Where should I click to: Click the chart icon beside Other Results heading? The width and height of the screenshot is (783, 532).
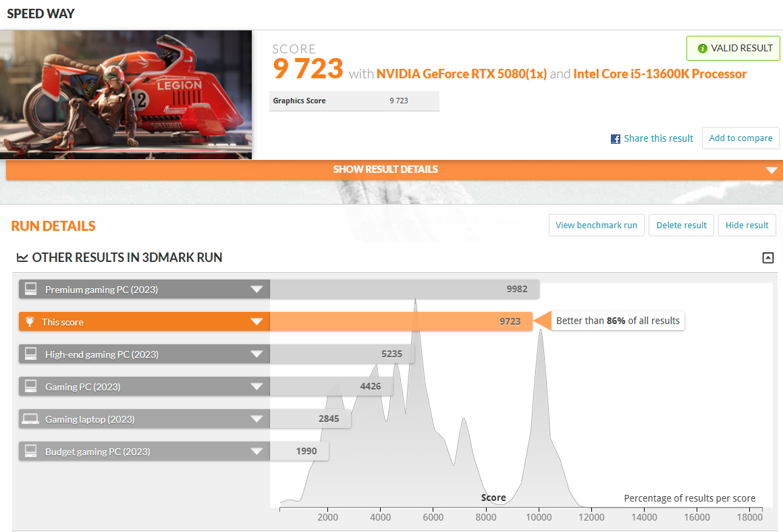pyautogui.click(x=22, y=258)
